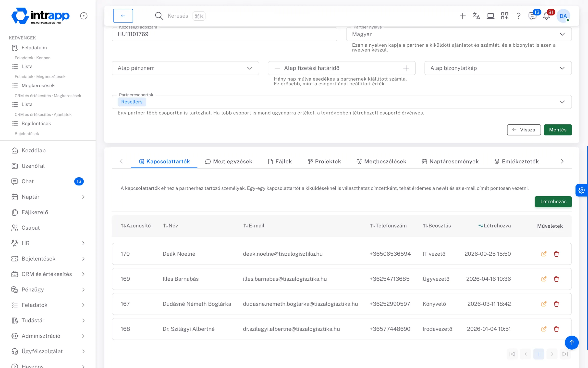Sort the table by Név column
588x368 pixels.
(x=171, y=226)
